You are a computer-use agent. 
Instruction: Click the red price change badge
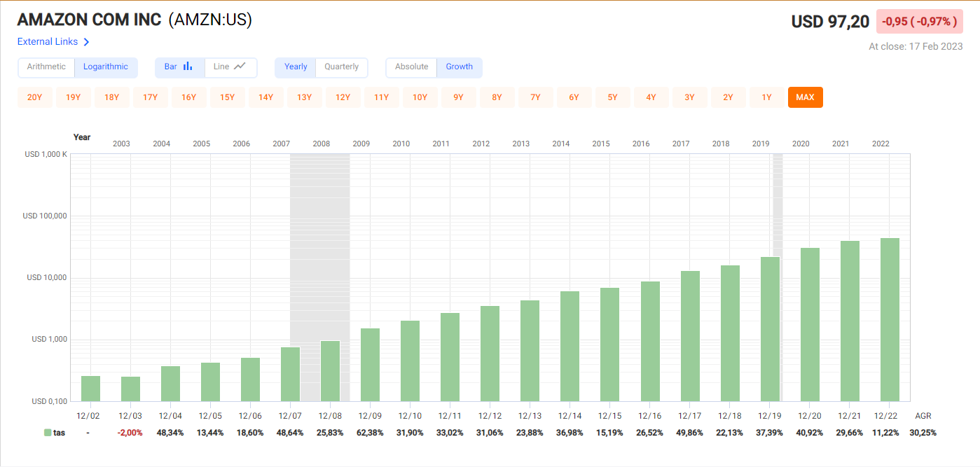(x=919, y=22)
